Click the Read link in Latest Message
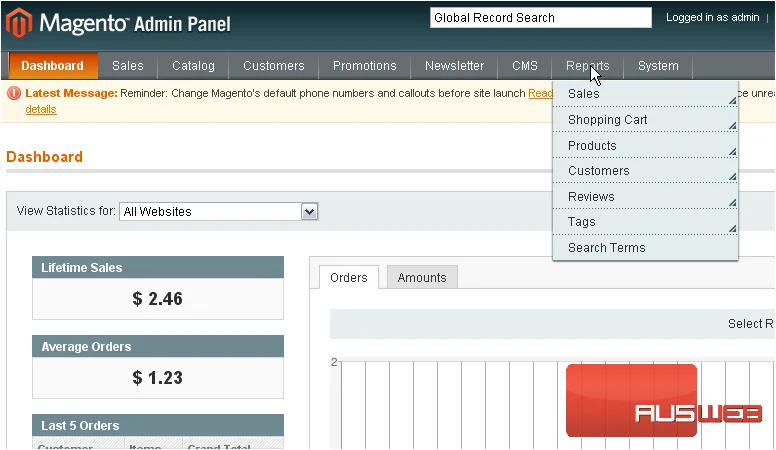 click(x=540, y=93)
